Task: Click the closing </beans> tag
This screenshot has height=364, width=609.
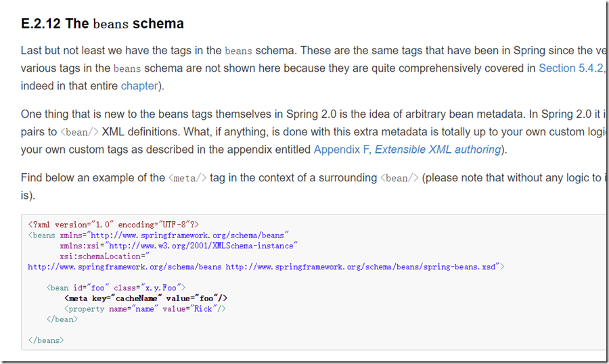Action: (x=46, y=340)
